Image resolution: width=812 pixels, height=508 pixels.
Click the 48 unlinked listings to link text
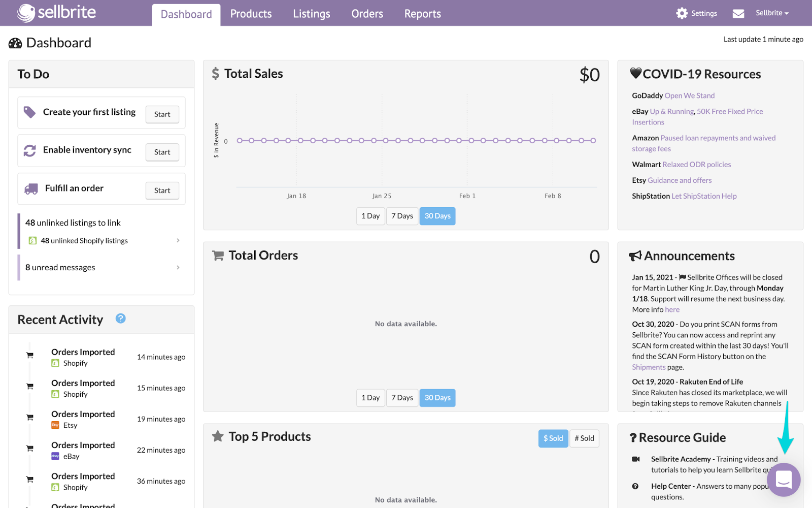(x=73, y=223)
